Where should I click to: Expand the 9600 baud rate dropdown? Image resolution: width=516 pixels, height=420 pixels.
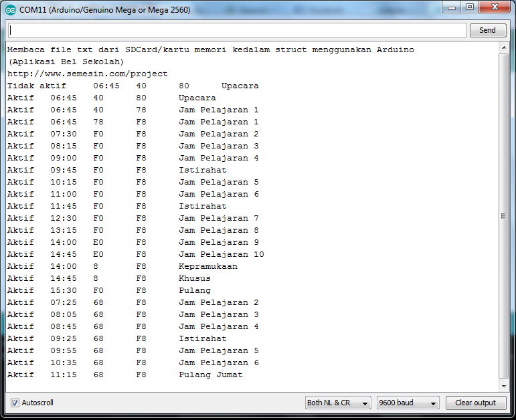(x=408, y=403)
